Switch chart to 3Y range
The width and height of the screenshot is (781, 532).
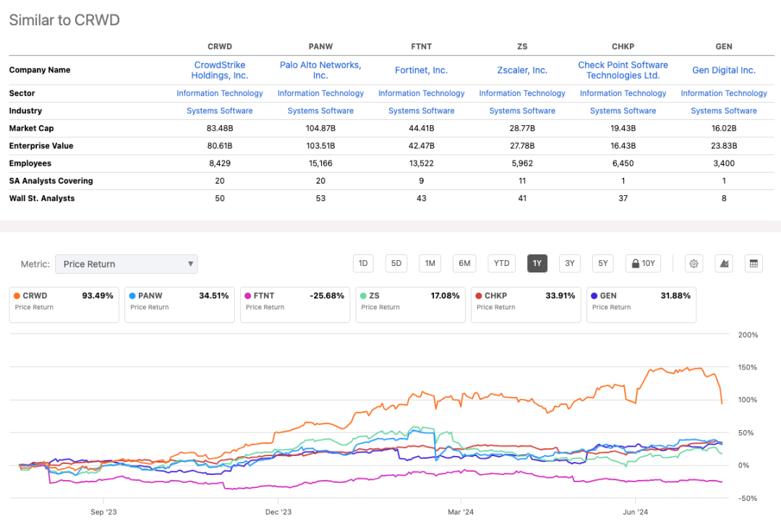(570, 263)
